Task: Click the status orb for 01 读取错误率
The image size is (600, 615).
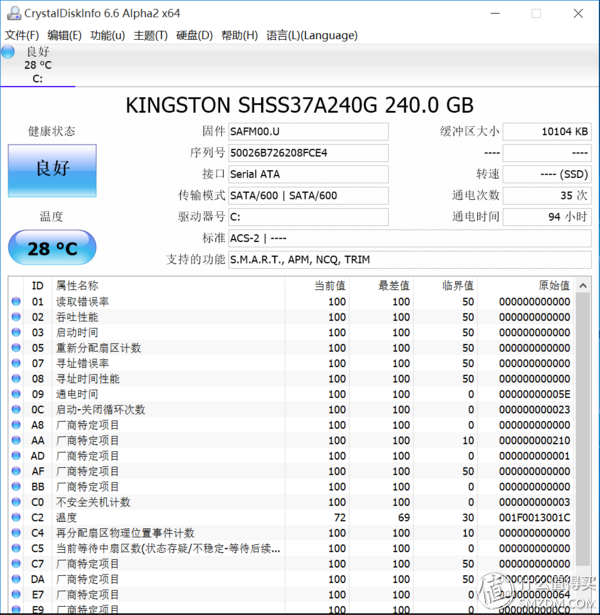Action: pyautogui.click(x=16, y=301)
